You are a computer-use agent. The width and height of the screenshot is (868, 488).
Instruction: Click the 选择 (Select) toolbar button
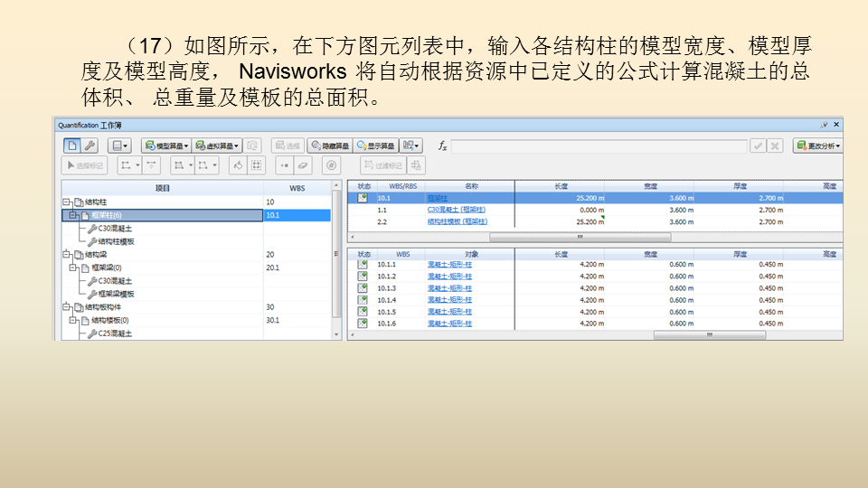288,145
